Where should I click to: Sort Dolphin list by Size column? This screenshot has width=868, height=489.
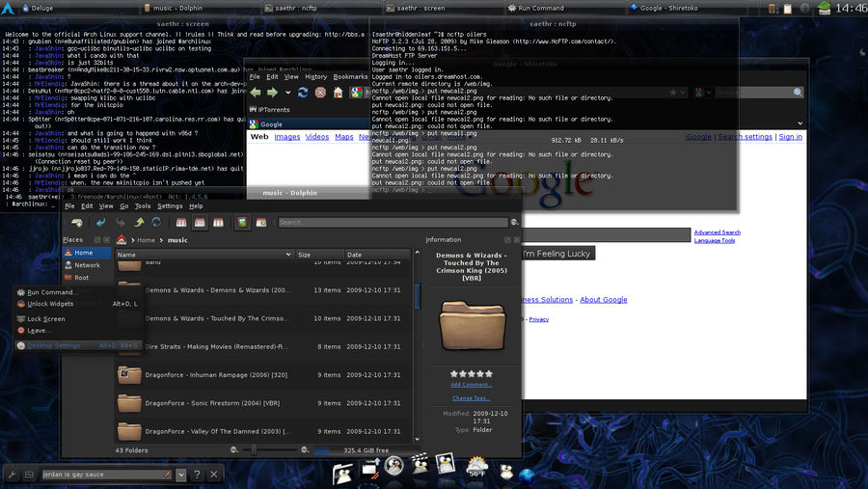pos(319,255)
